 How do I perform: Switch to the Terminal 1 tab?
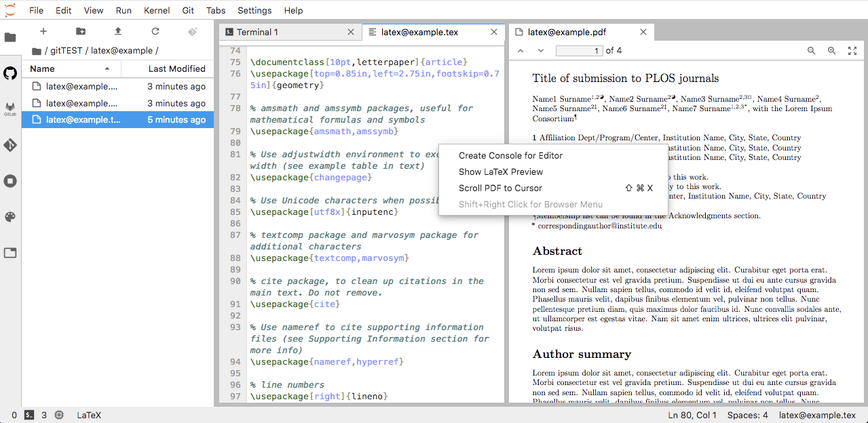click(290, 32)
